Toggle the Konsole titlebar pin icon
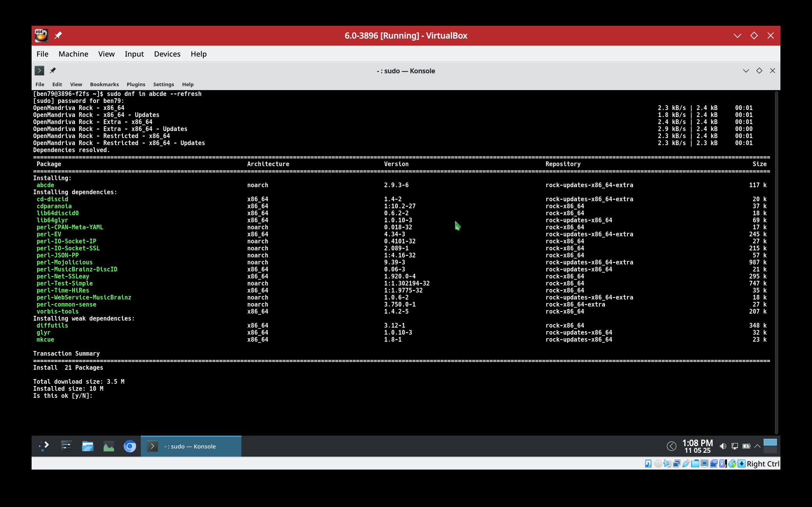This screenshot has height=507, width=812. pyautogui.click(x=53, y=71)
